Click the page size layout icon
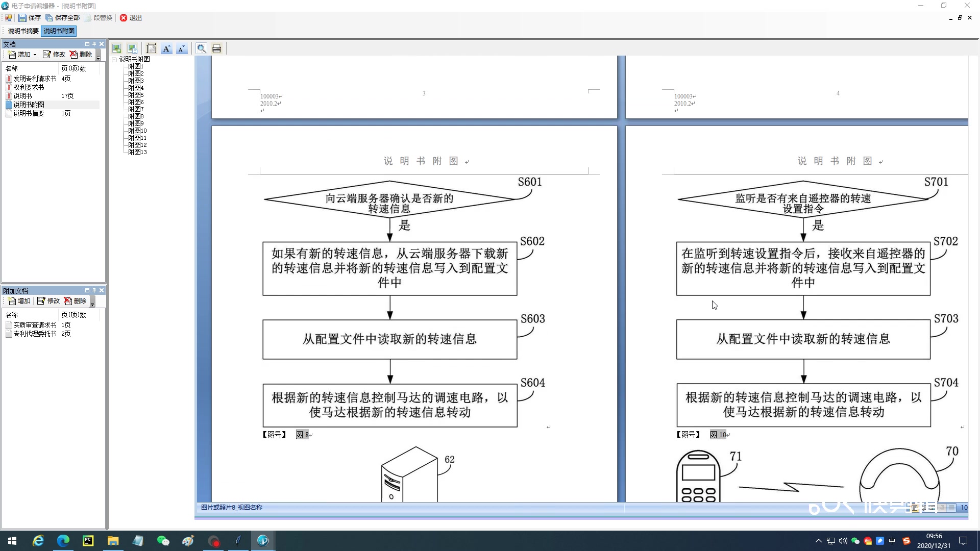The image size is (980, 551). click(151, 48)
